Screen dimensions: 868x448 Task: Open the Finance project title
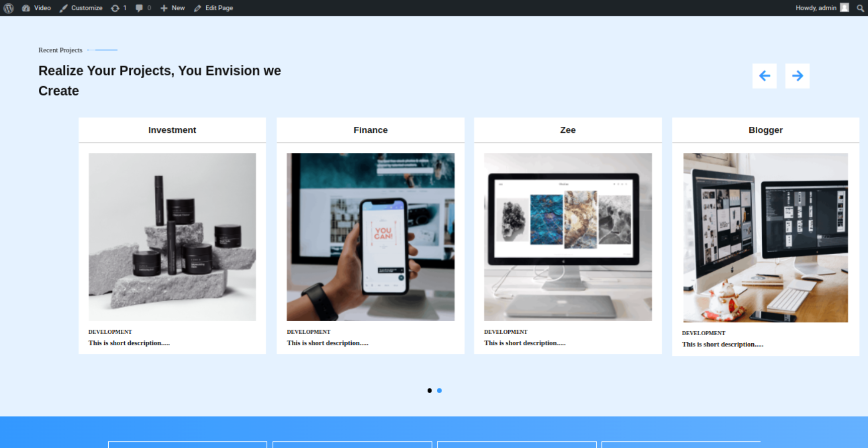coord(370,130)
